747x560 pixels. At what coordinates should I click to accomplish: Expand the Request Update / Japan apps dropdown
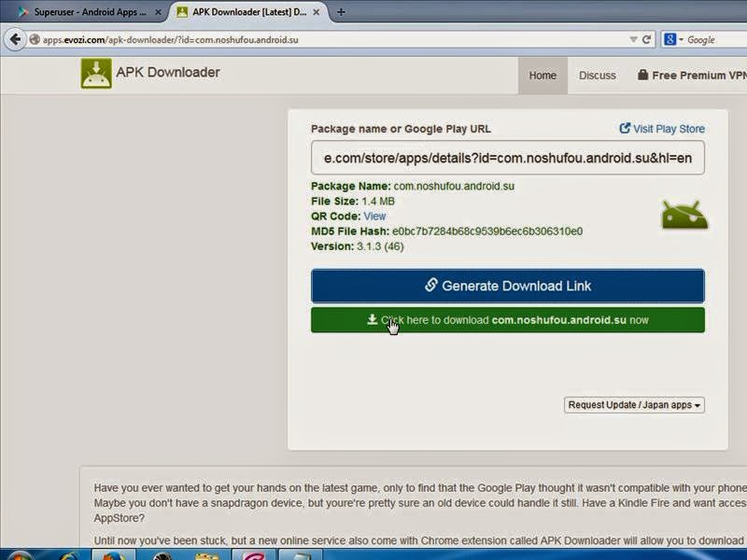[634, 405]
